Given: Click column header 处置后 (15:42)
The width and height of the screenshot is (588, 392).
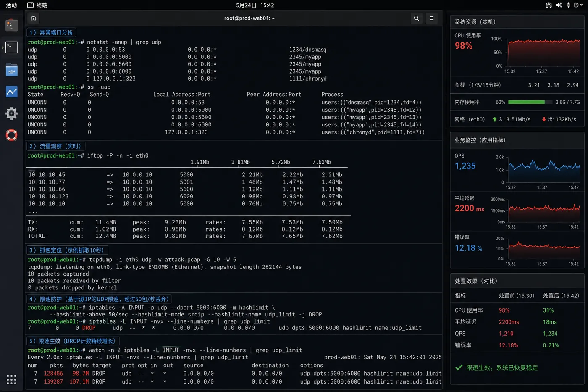Looking at the screenshot, I should pos(561,296).
